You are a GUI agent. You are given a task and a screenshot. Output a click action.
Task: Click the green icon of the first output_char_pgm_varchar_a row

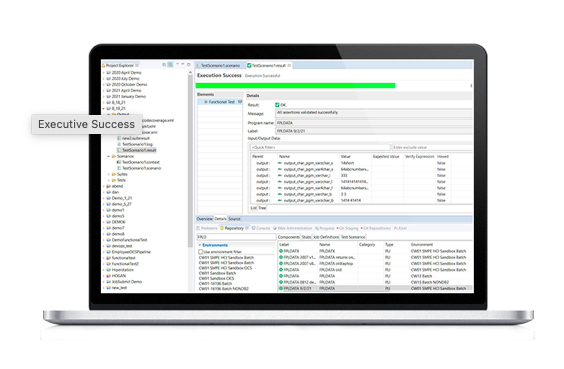click(280, 163)
